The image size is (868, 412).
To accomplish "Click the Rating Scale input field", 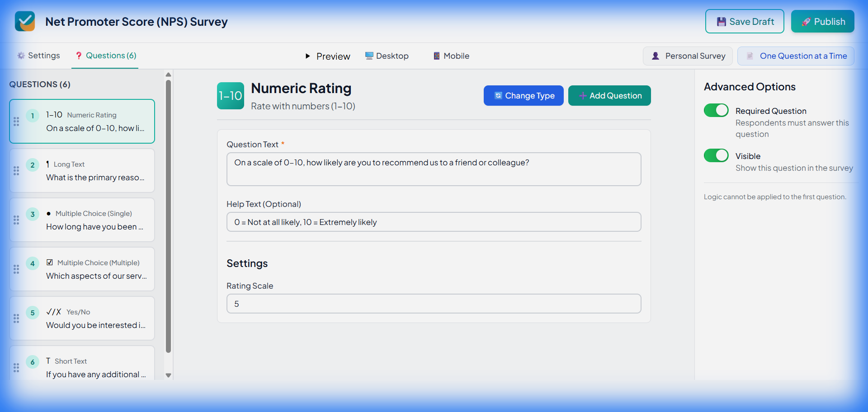I will coord(434,304).
